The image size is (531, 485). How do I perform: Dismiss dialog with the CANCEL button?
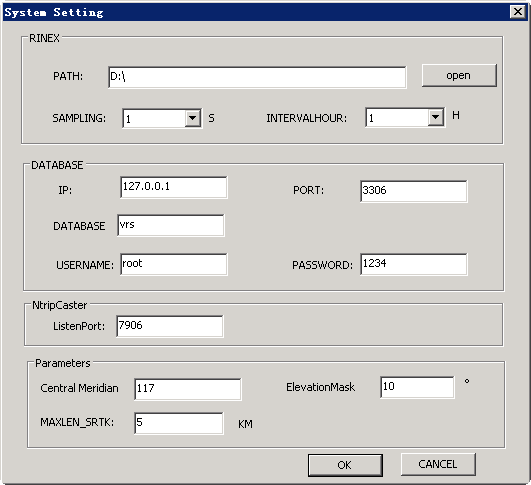coord(438,464)
